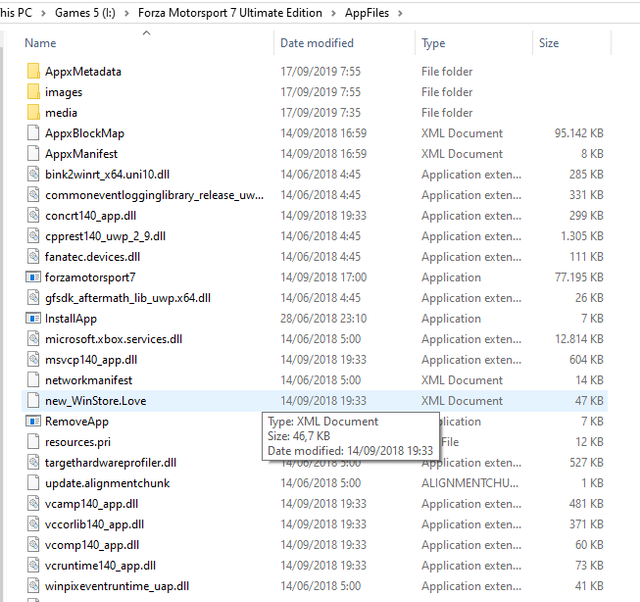This screenshot has width=640, height=602.
Task: Select the InstallApp file name
Action: [71, 318]
